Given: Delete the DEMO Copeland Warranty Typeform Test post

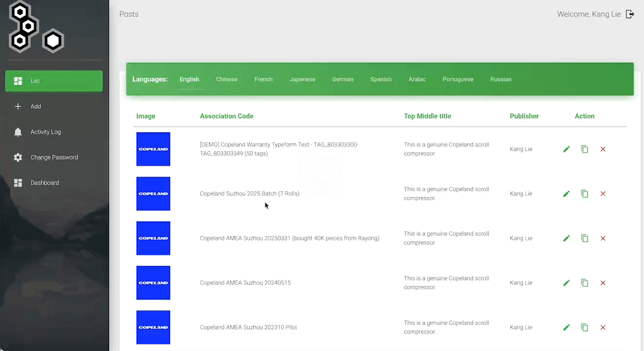Looking at the screenshot, I should (603, 149).
